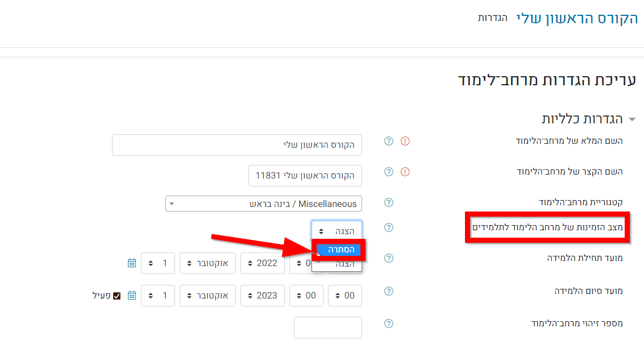Click the label מועד תחילת הלמידה
Viewport: 644px width, 344px height.
[585, 258]
